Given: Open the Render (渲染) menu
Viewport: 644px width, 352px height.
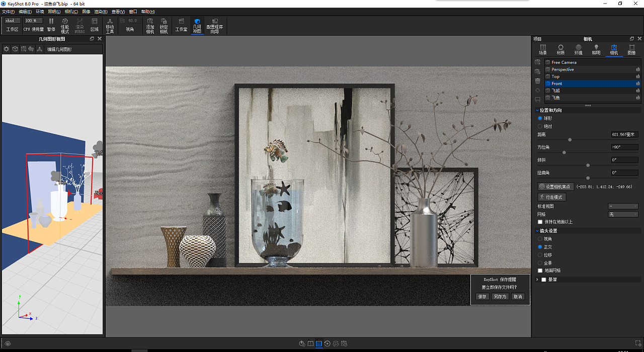Looking at the screenshot, I should 101,12.
